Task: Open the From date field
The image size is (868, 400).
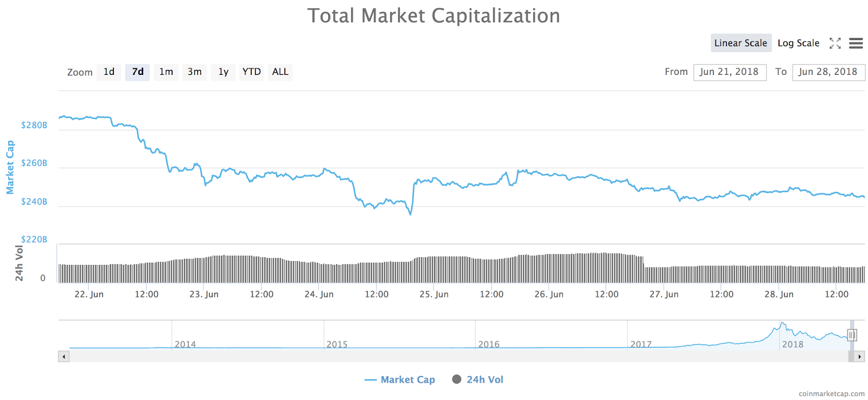Action: pos(730,72)
